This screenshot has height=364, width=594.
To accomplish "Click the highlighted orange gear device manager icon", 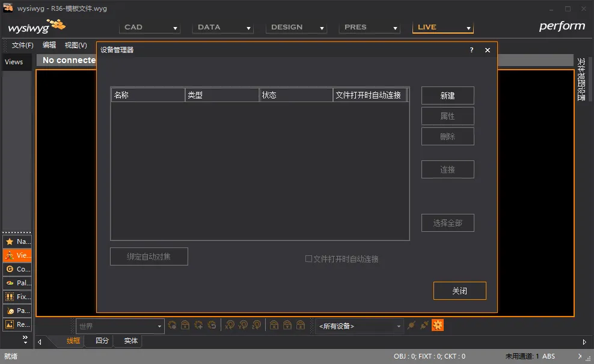I will (x=438, y=325).
